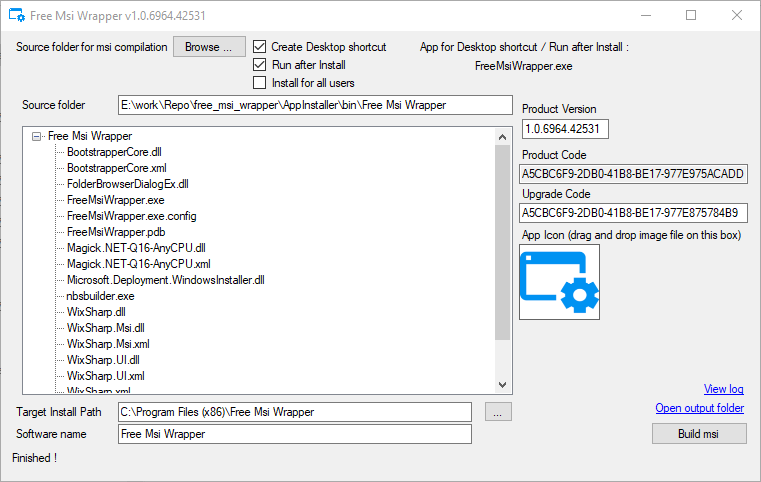Click the file tree scroll up arrow
Image resolution: width=761 pixels, height=482 pixels.
coord(502,136)
